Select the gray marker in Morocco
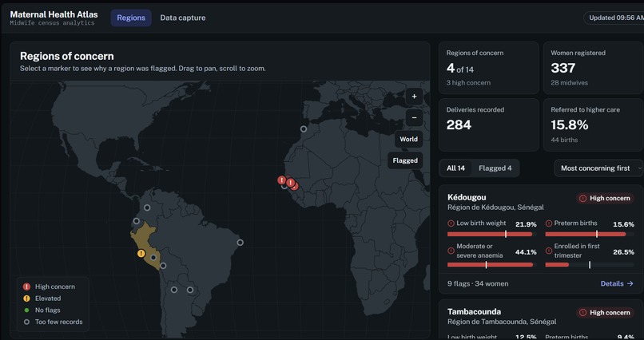This screenshot has height=340, width=644. tap(304, 128)
